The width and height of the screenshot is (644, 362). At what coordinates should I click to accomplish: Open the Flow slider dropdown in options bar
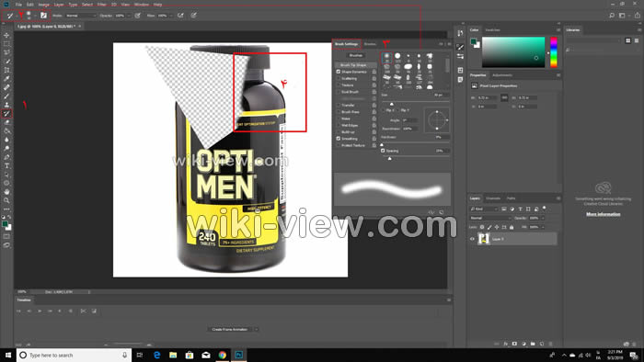[172, 16]
